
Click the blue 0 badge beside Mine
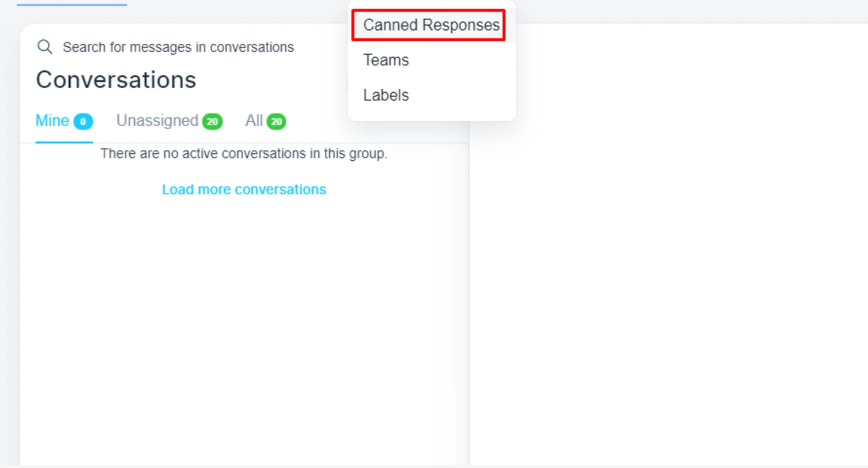coord(83,122)
